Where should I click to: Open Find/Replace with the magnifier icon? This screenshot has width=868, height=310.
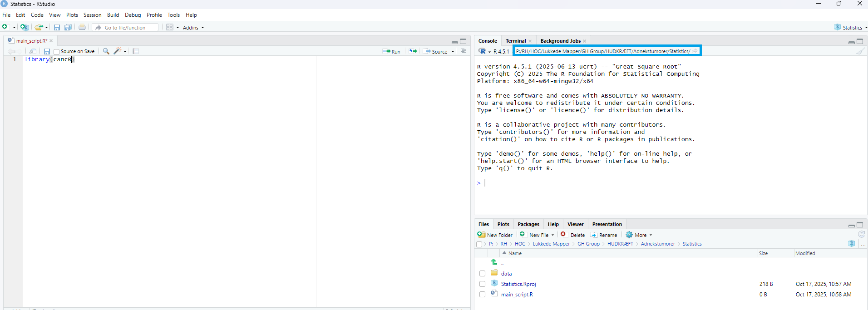106,51
